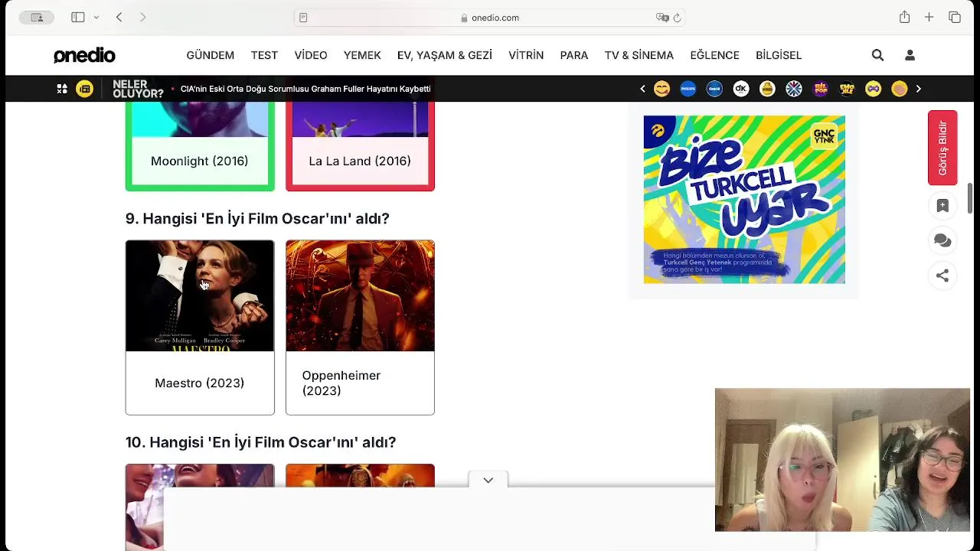
Task: Open the yellow news feed icon
Action: tap(85, 89)
